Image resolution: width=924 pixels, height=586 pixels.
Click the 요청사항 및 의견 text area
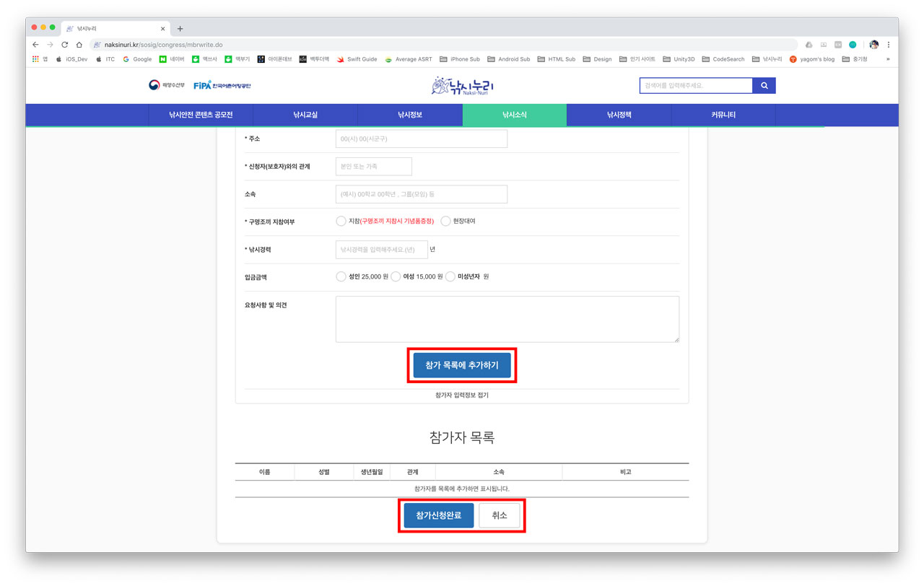click(x=507, y=319)
